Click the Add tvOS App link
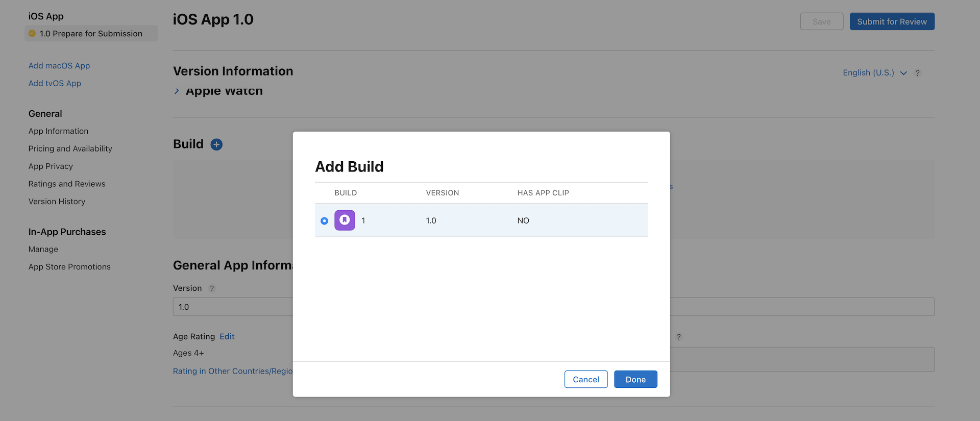Image resolution: width=980 pixels, height=421 pixels. pyautogui.click(x=55, y=83)
